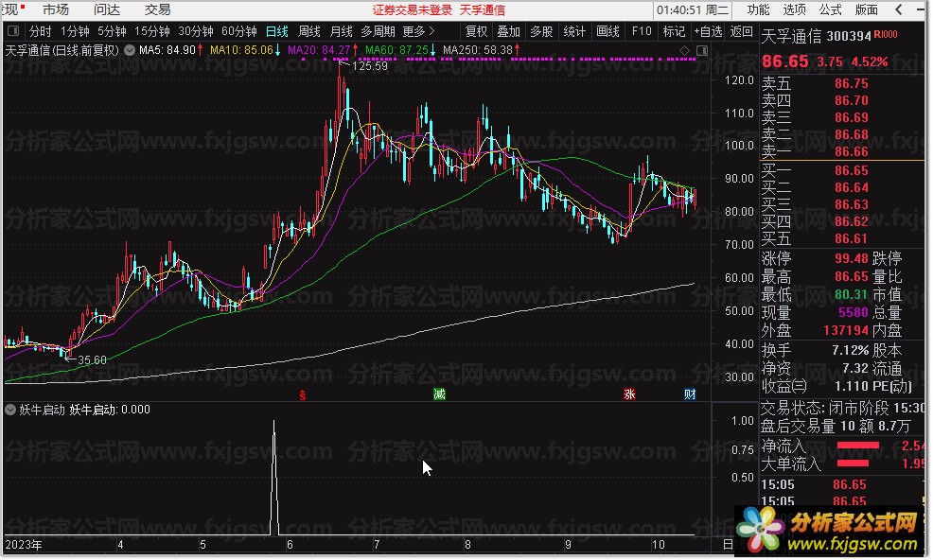
Task: Switch to 周线 weekly period
Action: (x=309, y=31)
